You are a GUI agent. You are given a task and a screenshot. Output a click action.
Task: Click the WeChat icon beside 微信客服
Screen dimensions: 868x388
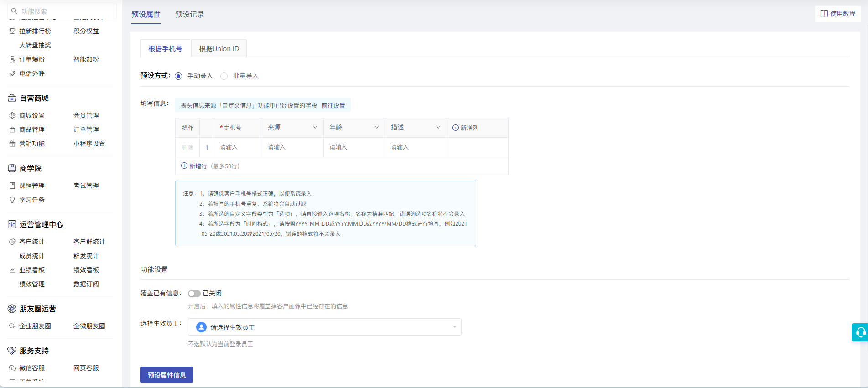12,368
